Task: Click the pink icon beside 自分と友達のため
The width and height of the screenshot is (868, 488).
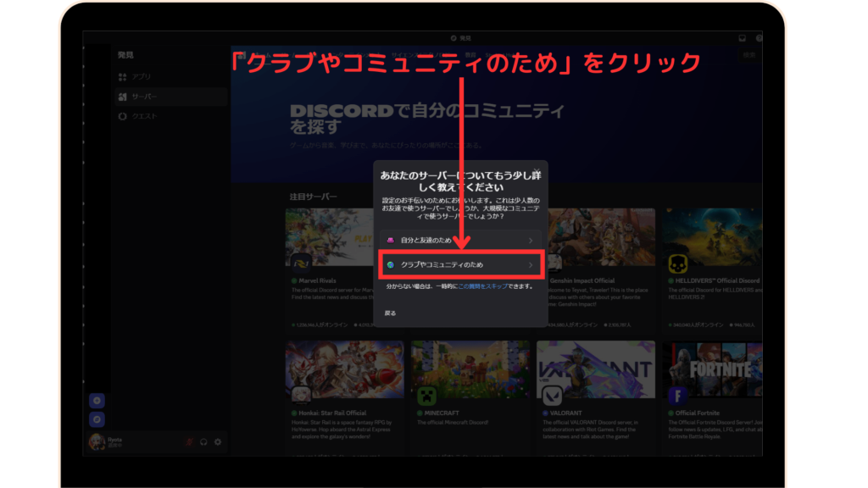Action: click(391, 240)
